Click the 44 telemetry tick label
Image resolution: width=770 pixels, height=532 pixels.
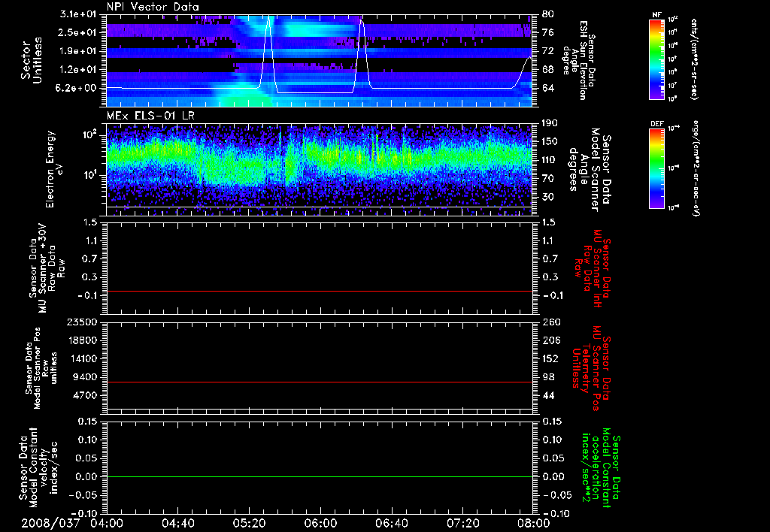tap(548, 395)
